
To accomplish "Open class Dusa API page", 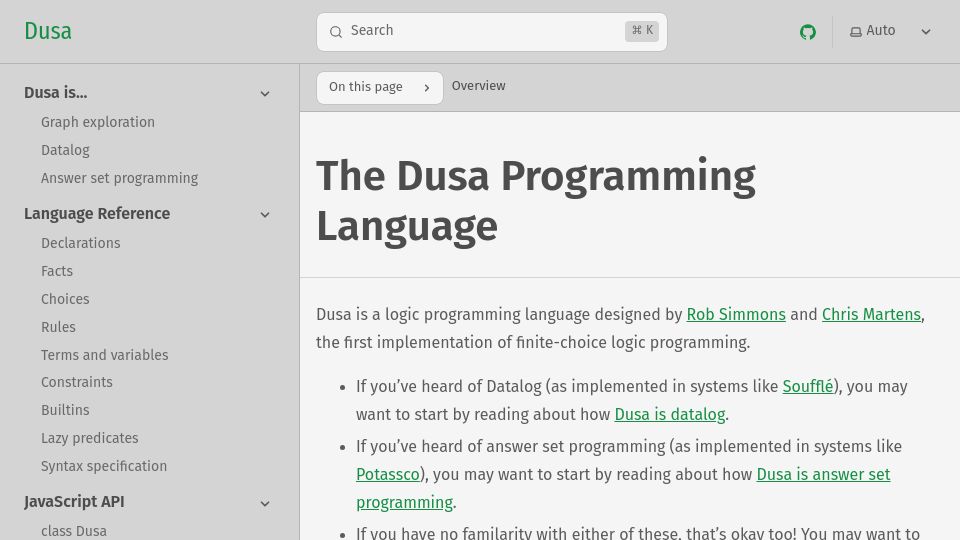I will 74,531.
